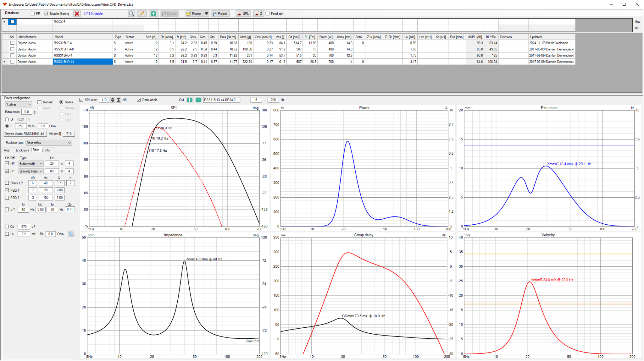The height and width of the screenshot is (361, 644).
Task: Click the Model filter cell containing RSS315
Action: [83, 22]
